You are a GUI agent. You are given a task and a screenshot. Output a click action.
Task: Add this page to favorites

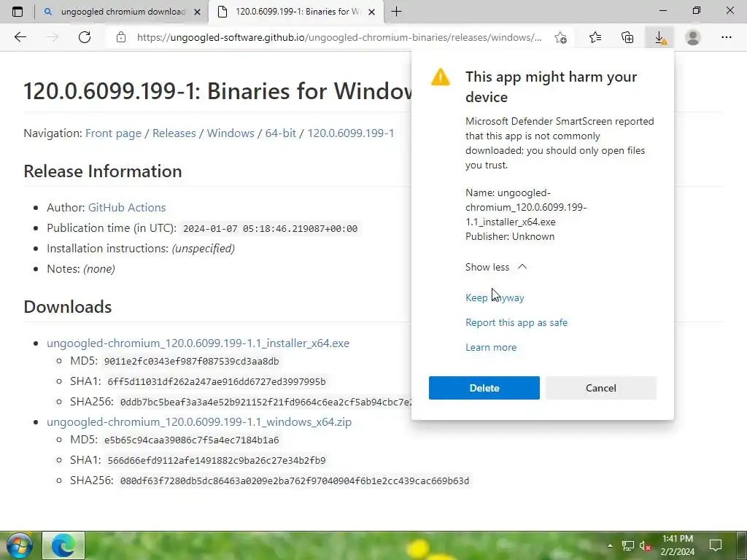click(x=561, y=38)
